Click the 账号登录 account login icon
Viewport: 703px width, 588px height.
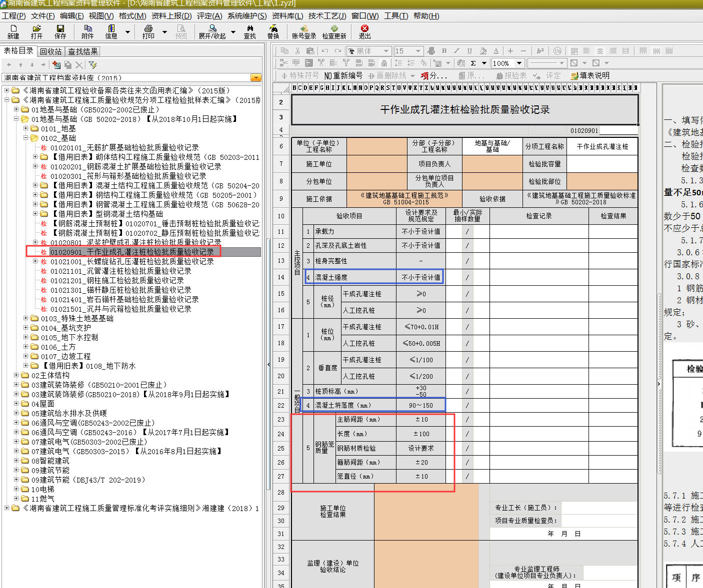click(x=304, y=32)
